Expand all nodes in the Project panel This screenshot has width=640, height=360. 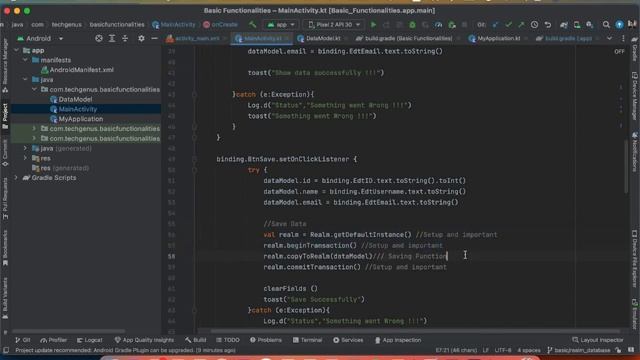112,38
